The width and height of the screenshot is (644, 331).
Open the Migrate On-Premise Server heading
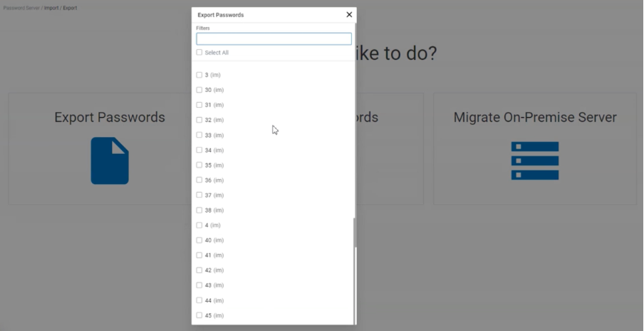tap(534, 118)
